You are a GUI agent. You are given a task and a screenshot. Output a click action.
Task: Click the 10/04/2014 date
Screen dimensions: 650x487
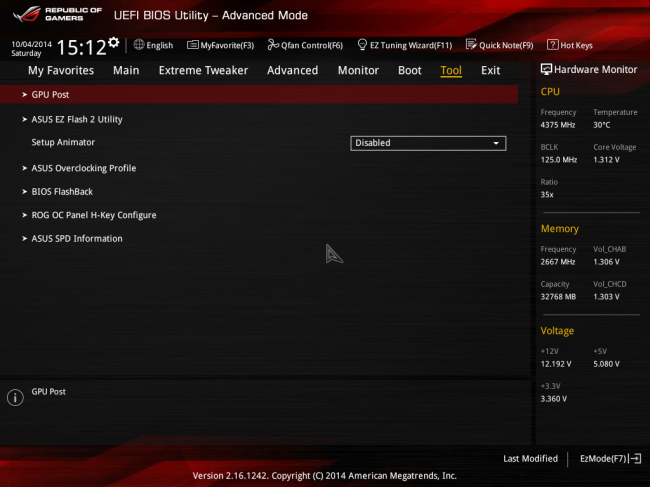coord(32,44)
